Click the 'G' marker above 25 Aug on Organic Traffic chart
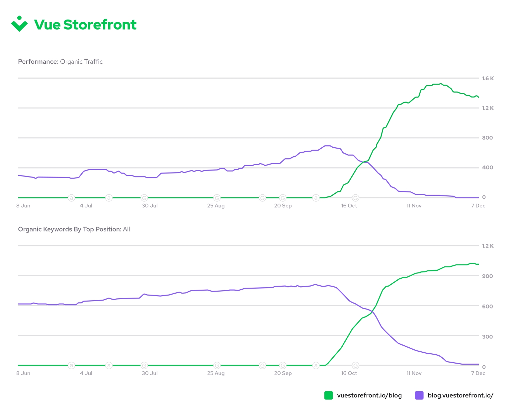Viewport: 510px width, 420px height. tap(217, 198)
